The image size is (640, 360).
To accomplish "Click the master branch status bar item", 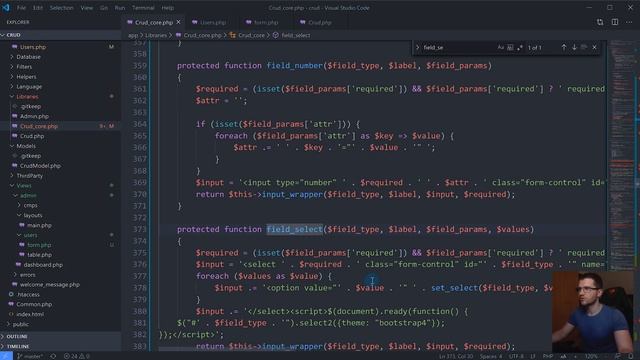I will coord(30,356).
